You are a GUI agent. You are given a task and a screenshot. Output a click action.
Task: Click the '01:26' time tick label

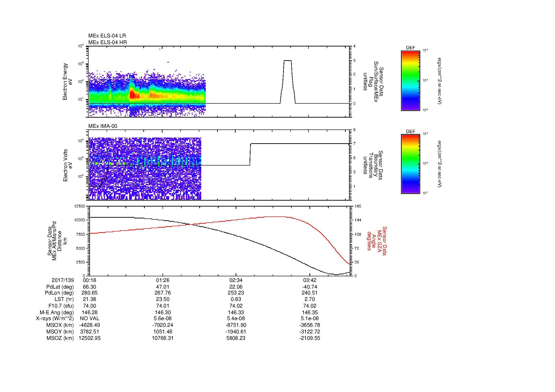(163, 280)
